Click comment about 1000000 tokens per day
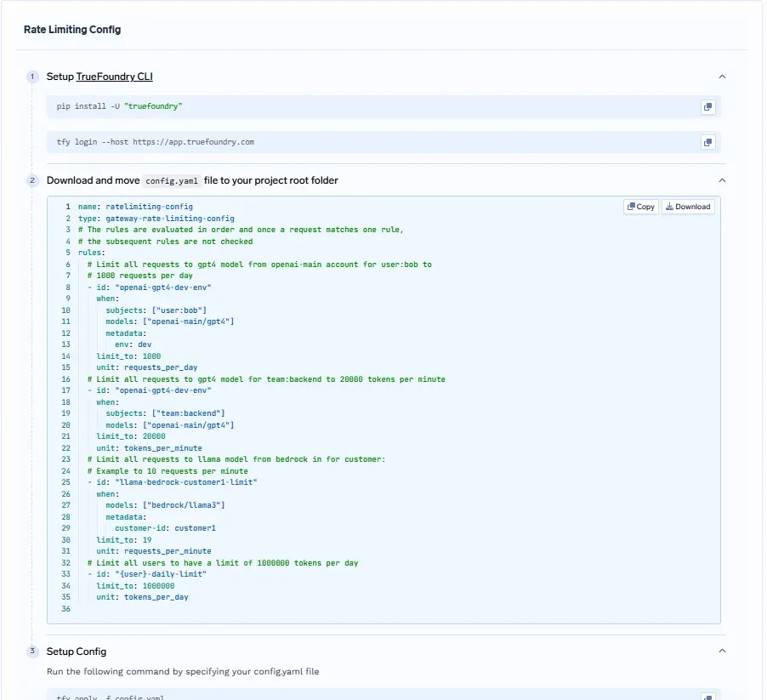767x700 pixels. pyautogui.click(x=223, y=563)
